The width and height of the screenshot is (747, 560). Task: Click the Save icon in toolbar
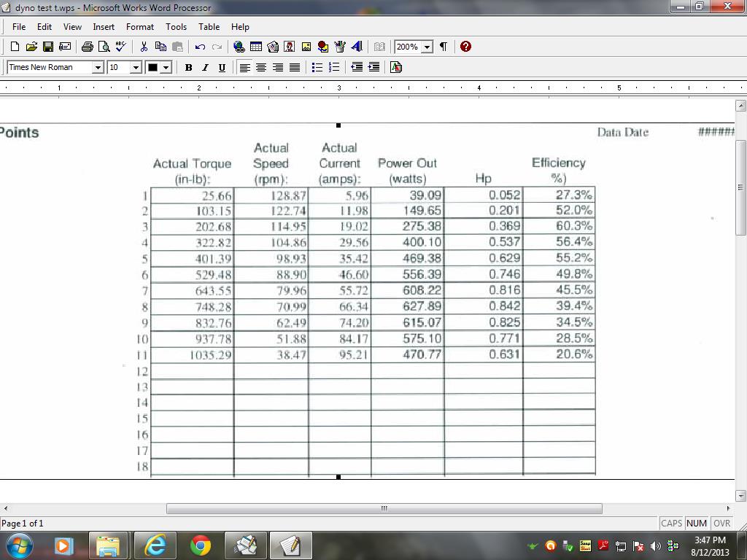tap(48, 47)
